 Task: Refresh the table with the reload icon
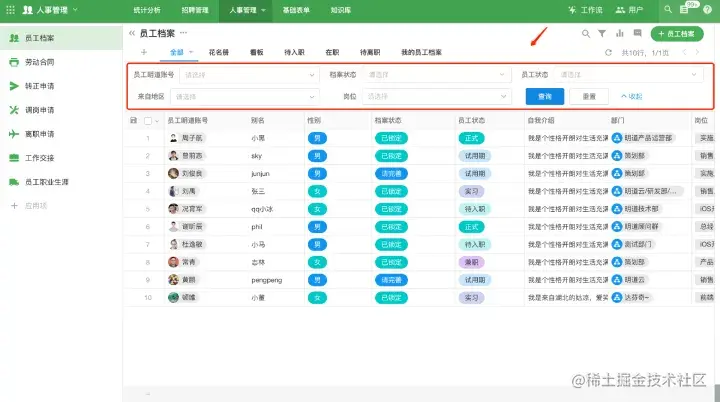pyautogui.click(x=608, y=53)
